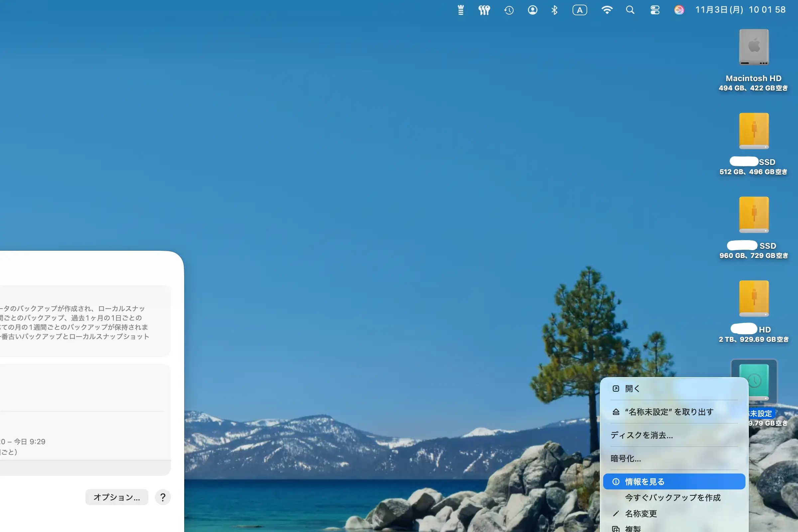
Task: Open the Macintosh HD drive icon
Action: (x=753, y=47)
